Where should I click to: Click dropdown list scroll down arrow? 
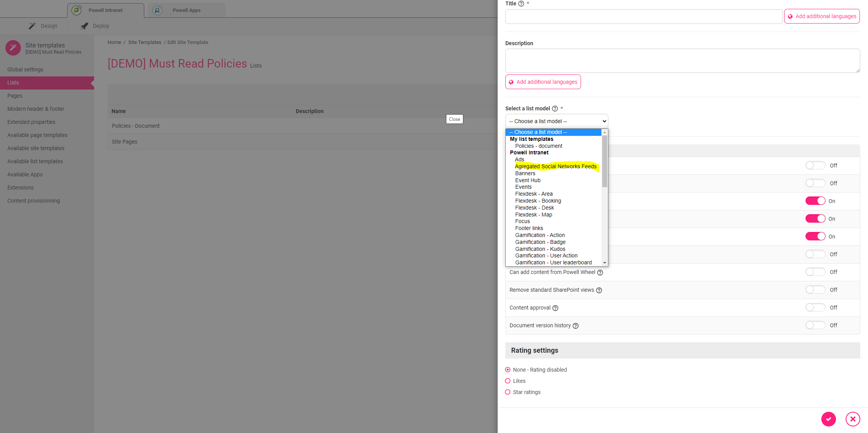pyautogui.click(x=605, y=263)
